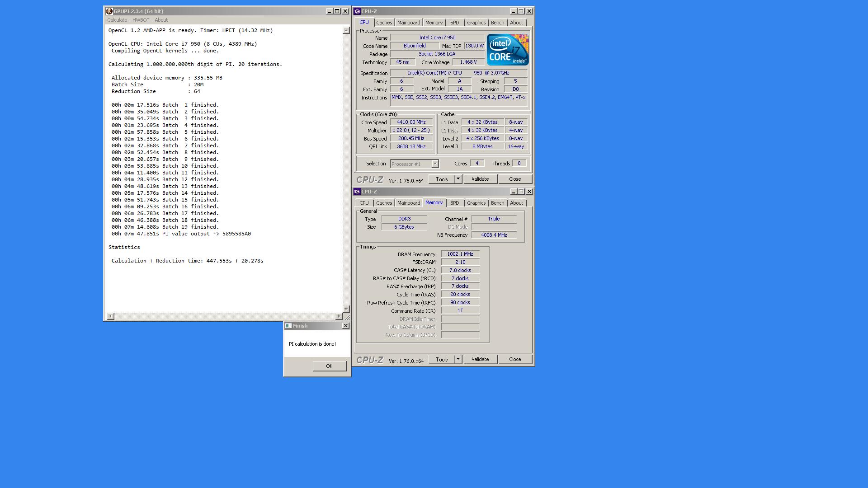Click GPUPI vertical scrollbar up arrow
Viewport: 868px width, 488px height.
[346, 30]
